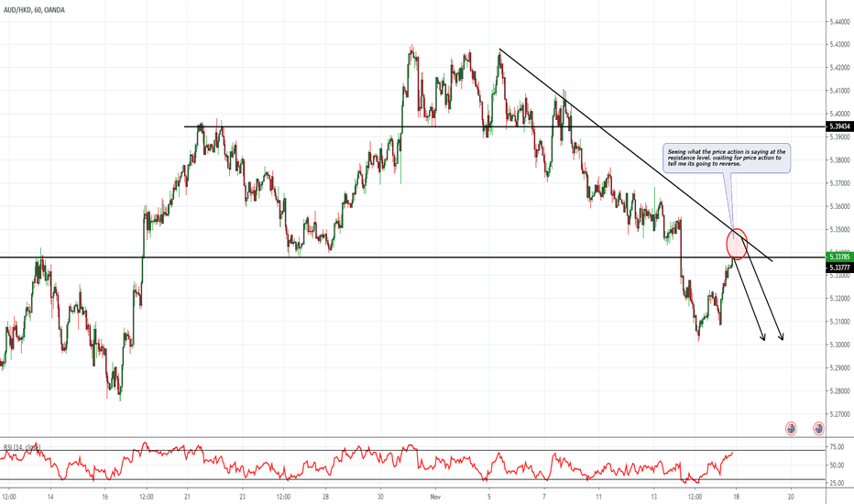The image size is (854, 504).
Task: Select the lower horizontal support line
Action: (x=367, y=257)
